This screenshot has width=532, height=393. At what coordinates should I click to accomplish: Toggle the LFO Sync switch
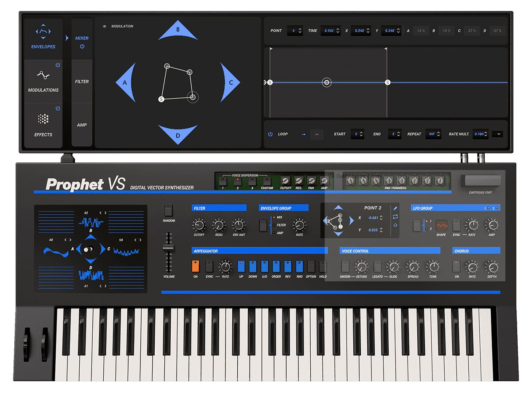tap(457, 225)
